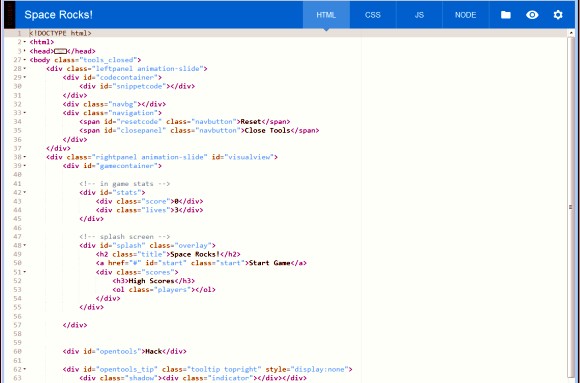Viewport: 580px width, 383px height.
Task: Click the Hack text on line 60
Action: [x=154, y=352]
